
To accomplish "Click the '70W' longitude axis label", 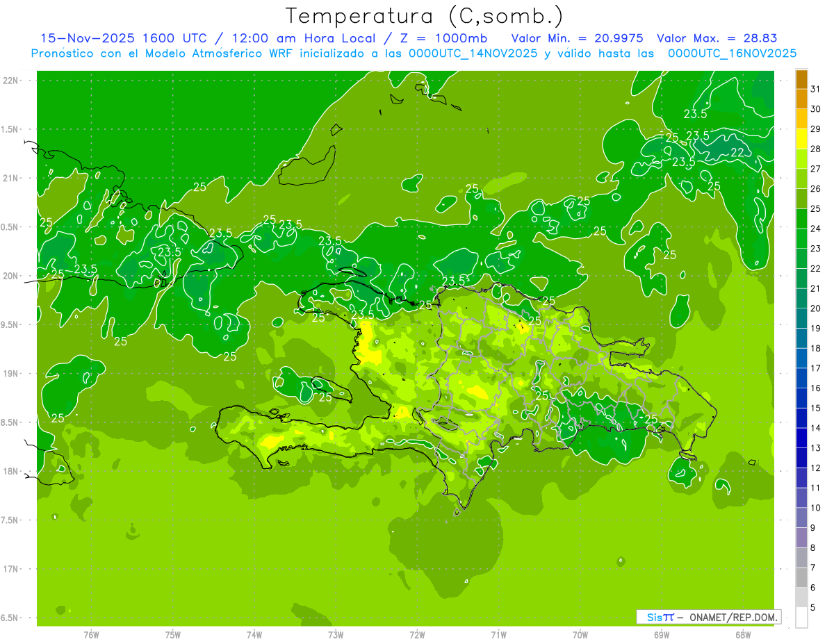I will coord(580,635).
